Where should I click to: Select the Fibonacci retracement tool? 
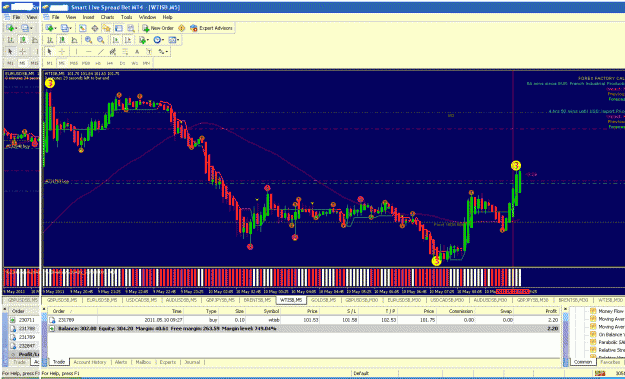tap(125, 51)
